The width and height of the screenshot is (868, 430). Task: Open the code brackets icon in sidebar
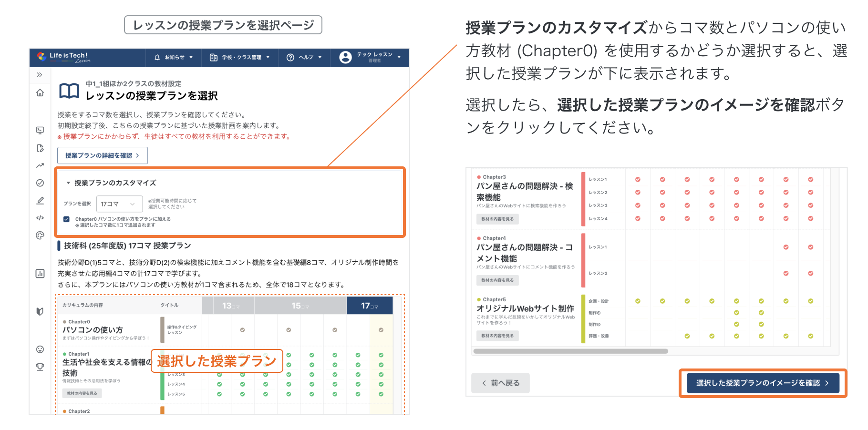click(40, 218)
